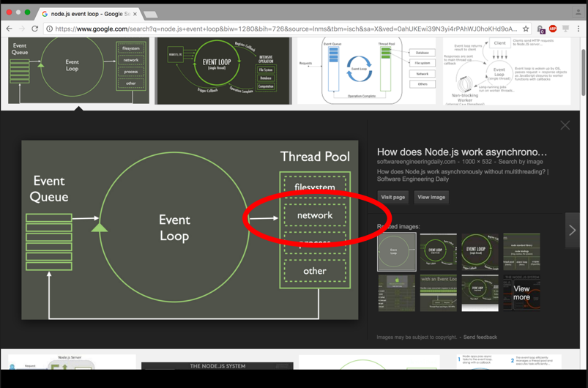Open bottom result with numbered steps 1 and 2

click(509, 362)
